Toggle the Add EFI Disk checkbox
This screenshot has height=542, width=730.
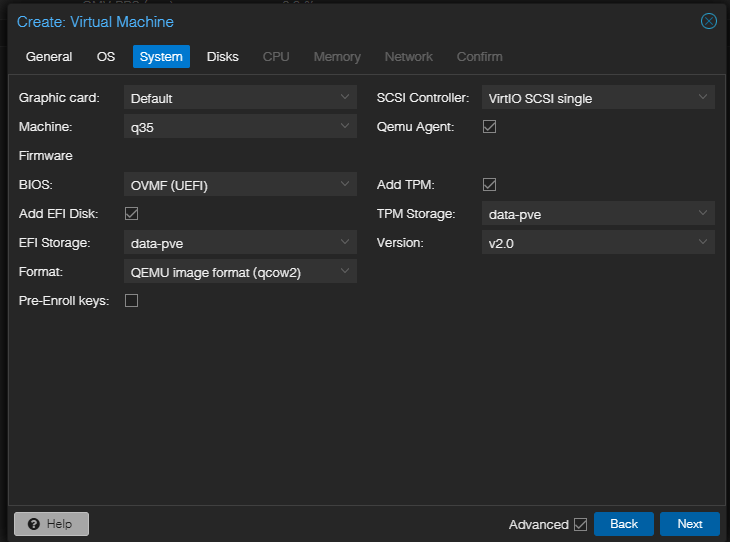[131, 214]
